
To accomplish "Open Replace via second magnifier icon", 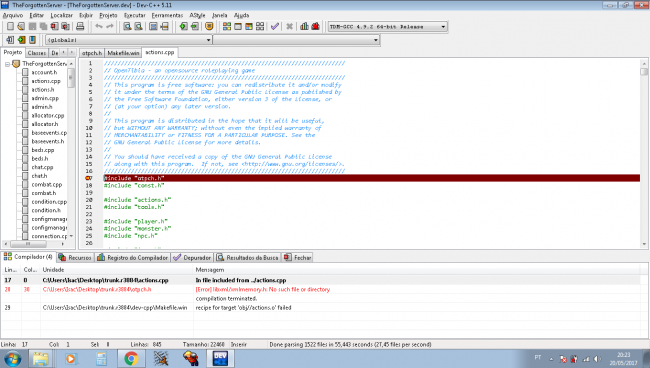I will [138, 26].
